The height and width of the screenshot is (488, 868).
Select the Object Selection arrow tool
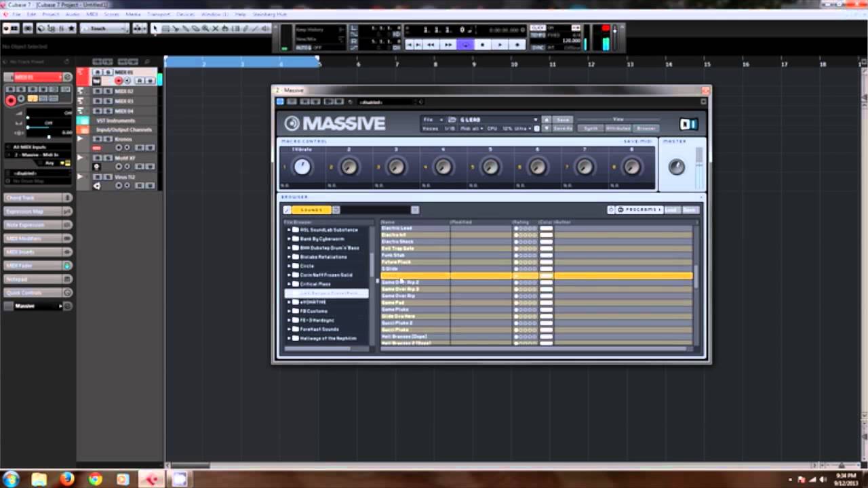[156, 28]
